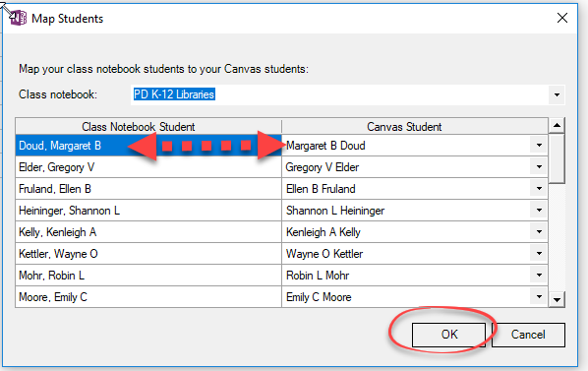Select the Elder, Gregory V row
Screen dimensions: 588x371
click(x=148, y=167)
